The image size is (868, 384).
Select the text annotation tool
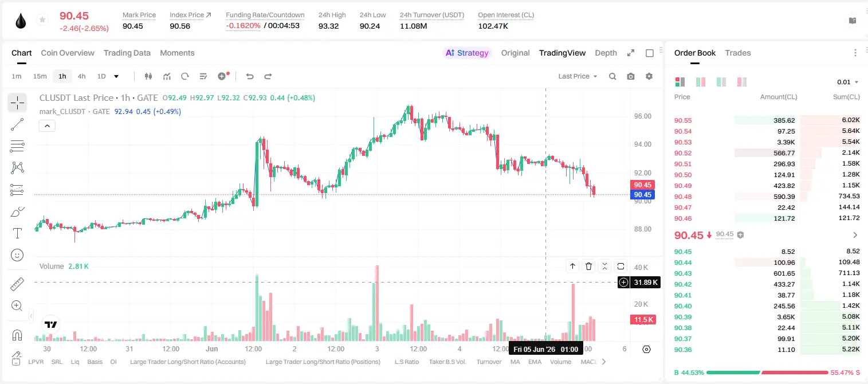[17, 233]
